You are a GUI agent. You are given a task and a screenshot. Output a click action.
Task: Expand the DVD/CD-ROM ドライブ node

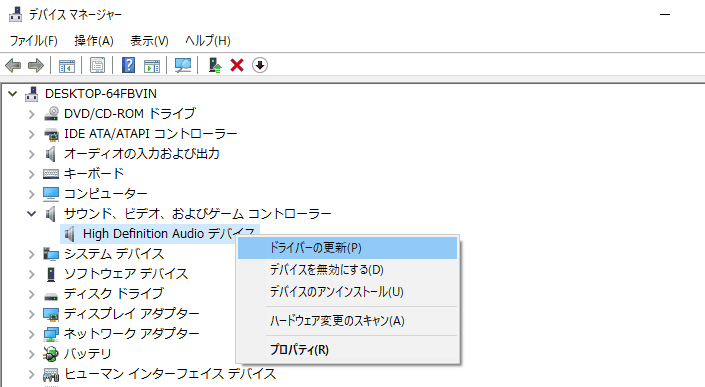[x=31, y=114]
